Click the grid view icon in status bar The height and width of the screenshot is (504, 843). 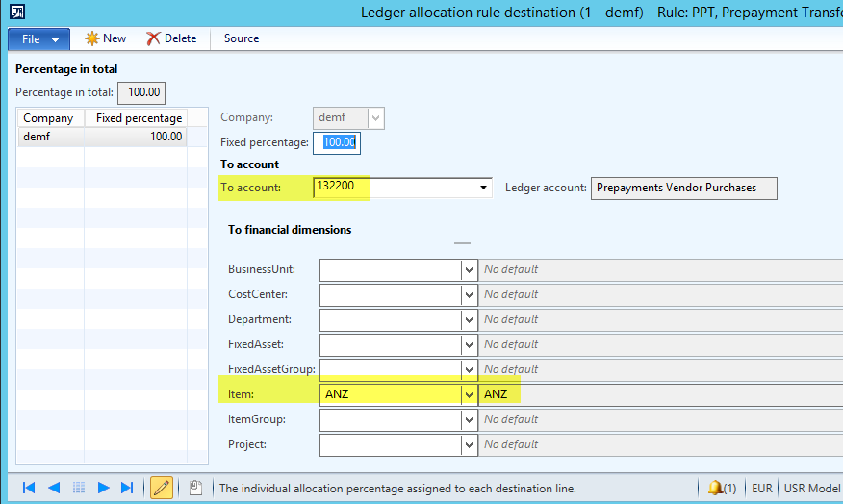click(x=79, y=488)
